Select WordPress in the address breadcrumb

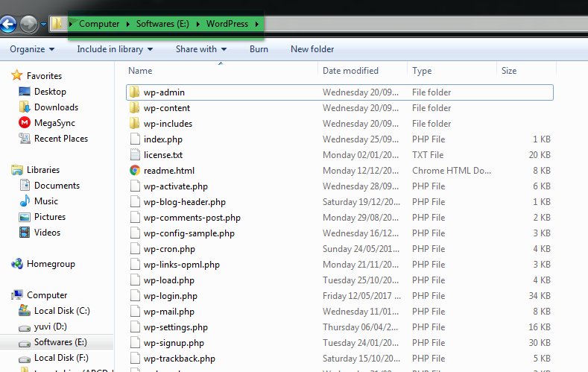tap(227, 24)
